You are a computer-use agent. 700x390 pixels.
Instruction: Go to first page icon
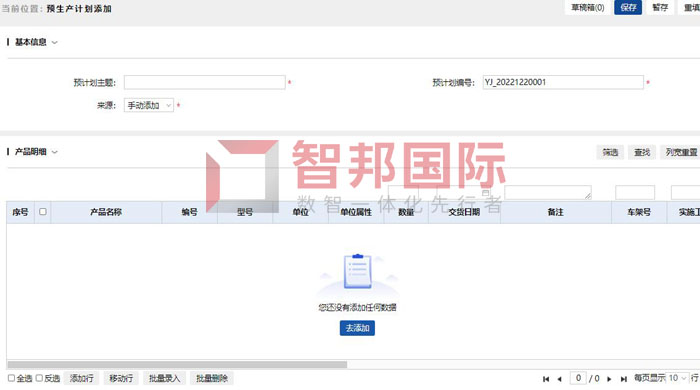pos(546,379)
